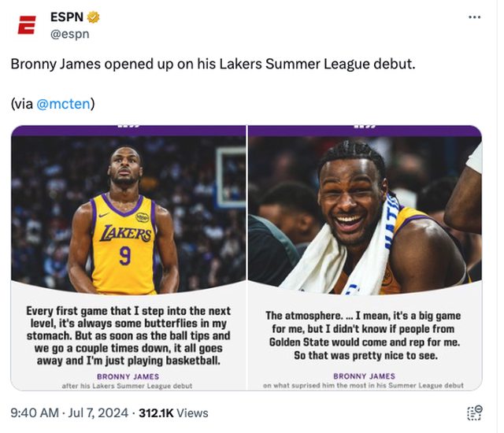Click the tweet text about Summer League debut

pos(212,64)
